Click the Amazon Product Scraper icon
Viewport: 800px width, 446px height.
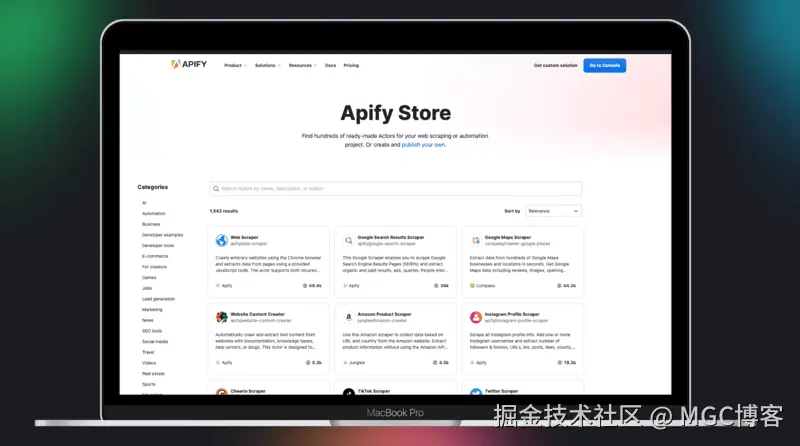(x=348, y=317)
